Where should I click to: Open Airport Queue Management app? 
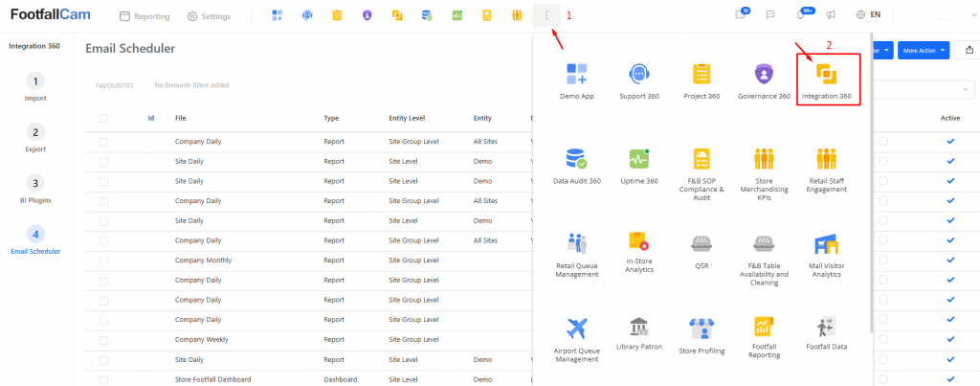pos(577,340)
